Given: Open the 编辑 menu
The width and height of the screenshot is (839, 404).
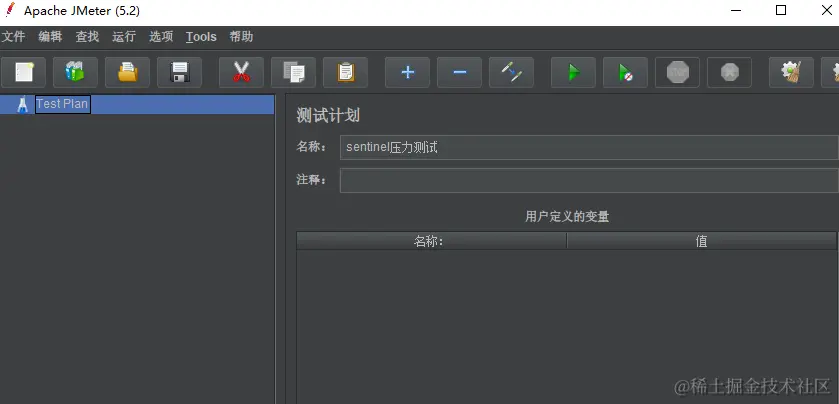Looking at the screenshot, I should [x=50, y=36].
